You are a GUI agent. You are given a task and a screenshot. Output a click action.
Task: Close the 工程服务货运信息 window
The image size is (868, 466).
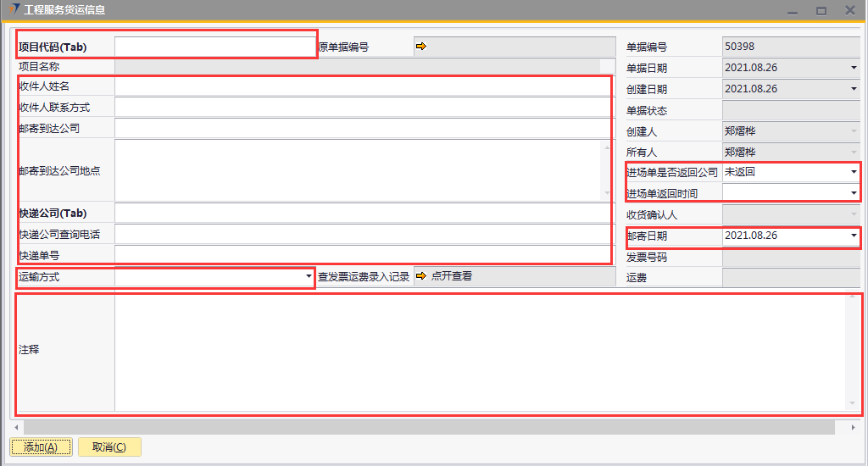849,11
